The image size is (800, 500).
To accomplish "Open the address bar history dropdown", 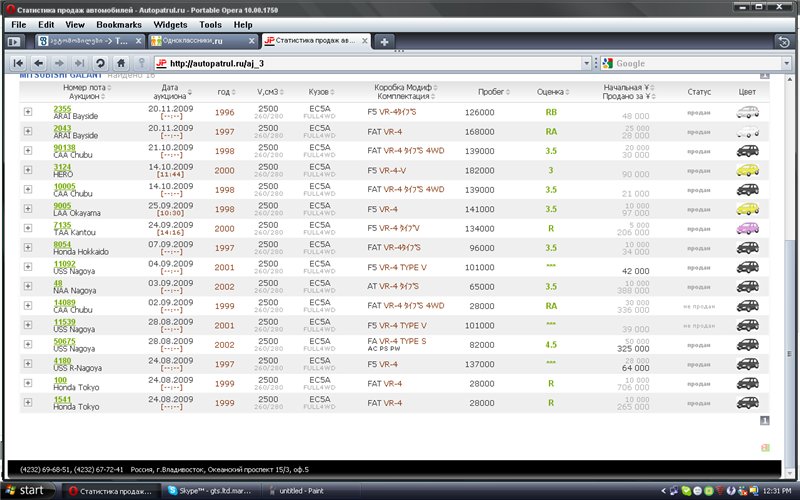I will point(586,63).
